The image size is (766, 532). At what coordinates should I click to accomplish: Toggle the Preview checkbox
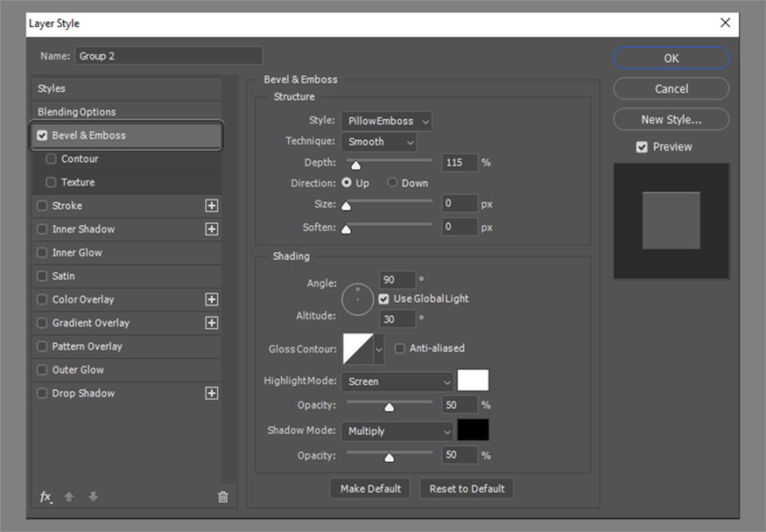coord(642,147)
